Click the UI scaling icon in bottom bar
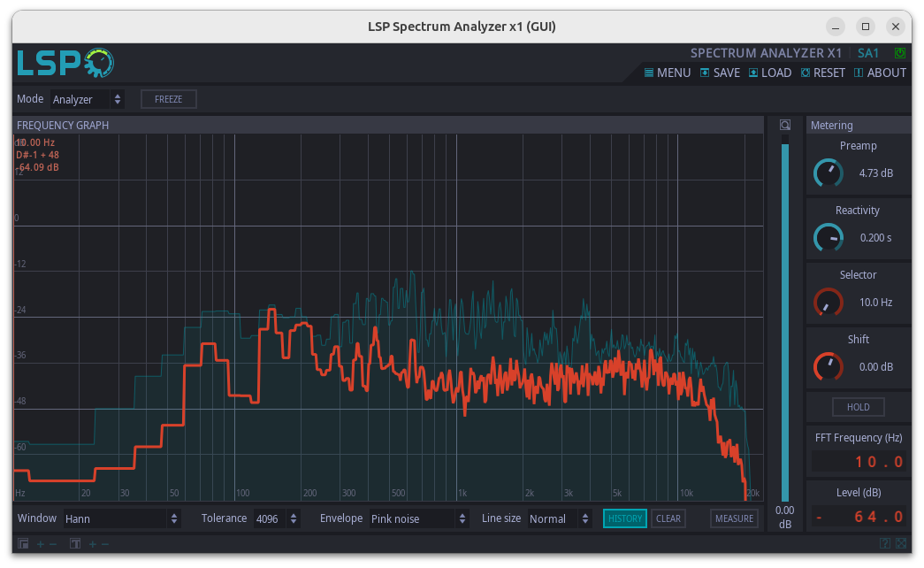 coord(23,544)
